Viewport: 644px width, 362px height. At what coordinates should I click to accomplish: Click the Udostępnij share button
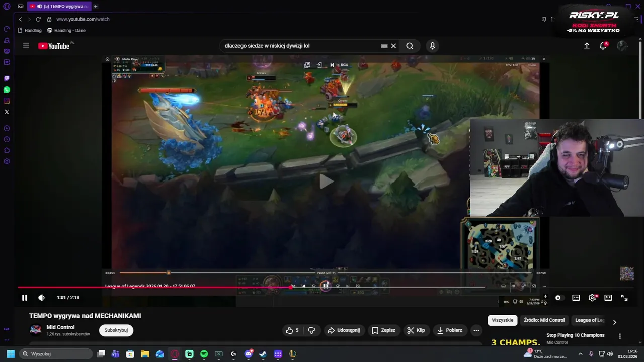[x=344, y=330]
